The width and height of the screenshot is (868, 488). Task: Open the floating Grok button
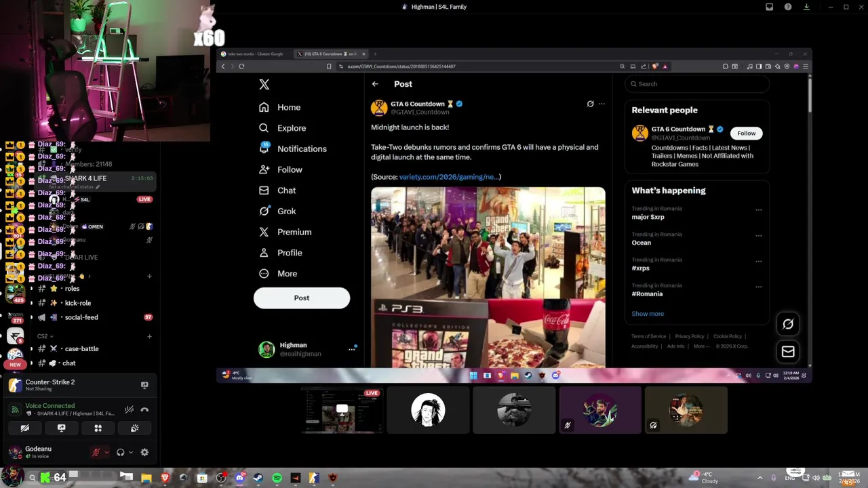coord(788,324)
